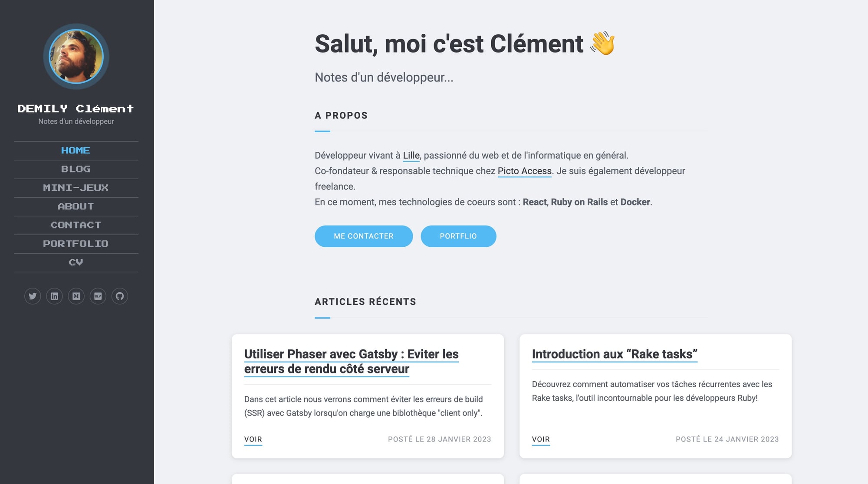868x484 pixels.
Task: Open the ABOUT sidebar link
Action: click(76, 206)
